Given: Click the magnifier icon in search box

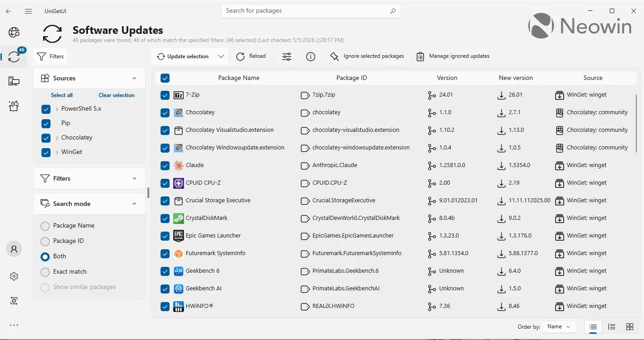Looking at the screenshot, I should tap(393, 11).
